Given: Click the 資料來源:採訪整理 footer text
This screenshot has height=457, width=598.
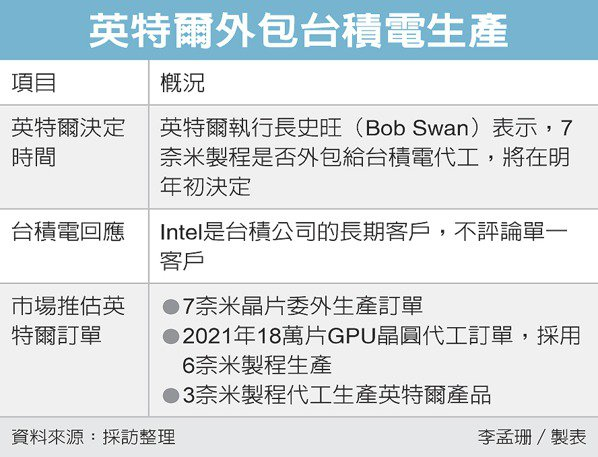Looking at the screenshot, I should 93,437.
